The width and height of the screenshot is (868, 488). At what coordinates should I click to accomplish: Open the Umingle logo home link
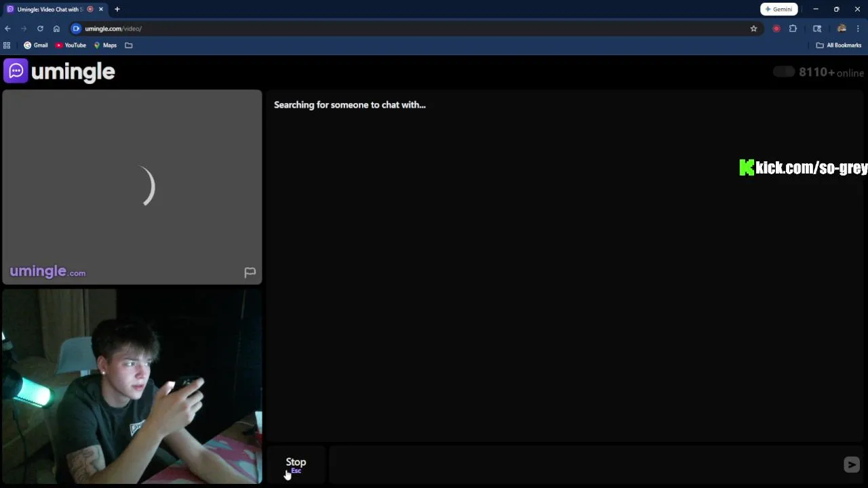(60, 71)
